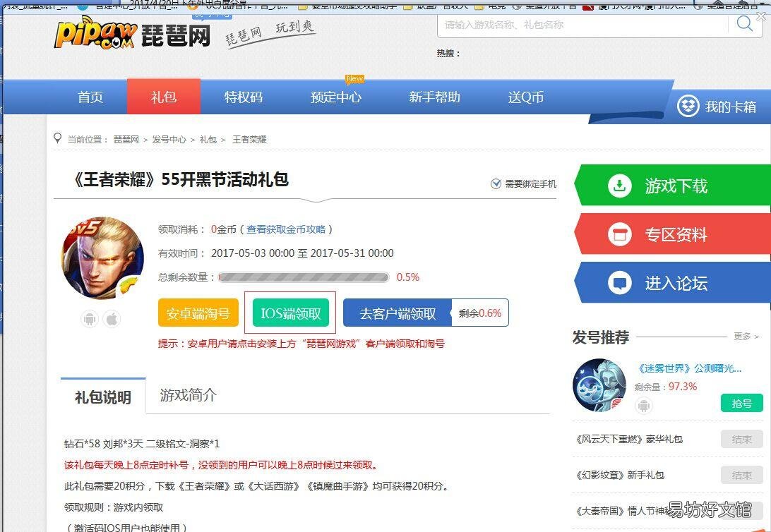
Task: Click the download icon on 游戏下载
Action: (620, 186)
